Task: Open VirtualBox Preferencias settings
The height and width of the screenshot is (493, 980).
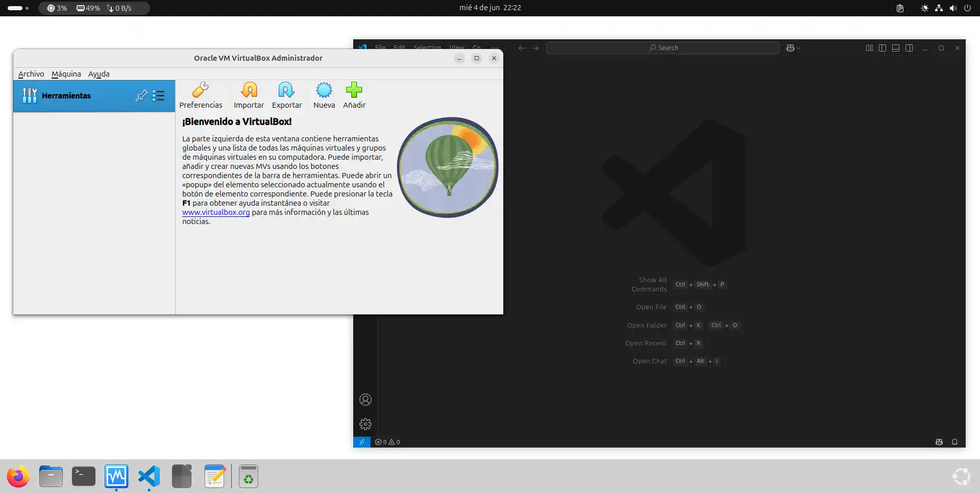Action: 201,95
